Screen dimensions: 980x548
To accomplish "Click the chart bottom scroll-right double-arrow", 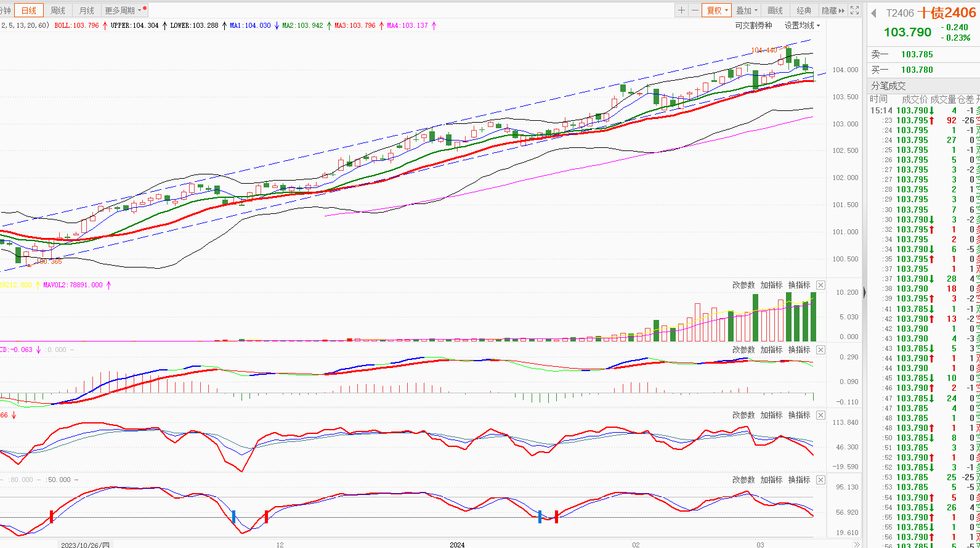I will (856, 544).
